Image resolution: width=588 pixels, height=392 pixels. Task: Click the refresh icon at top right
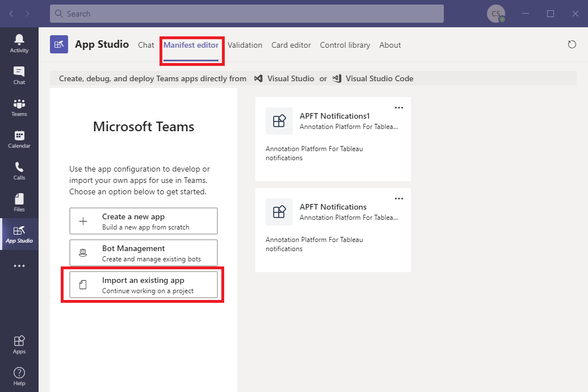[572, 44]
